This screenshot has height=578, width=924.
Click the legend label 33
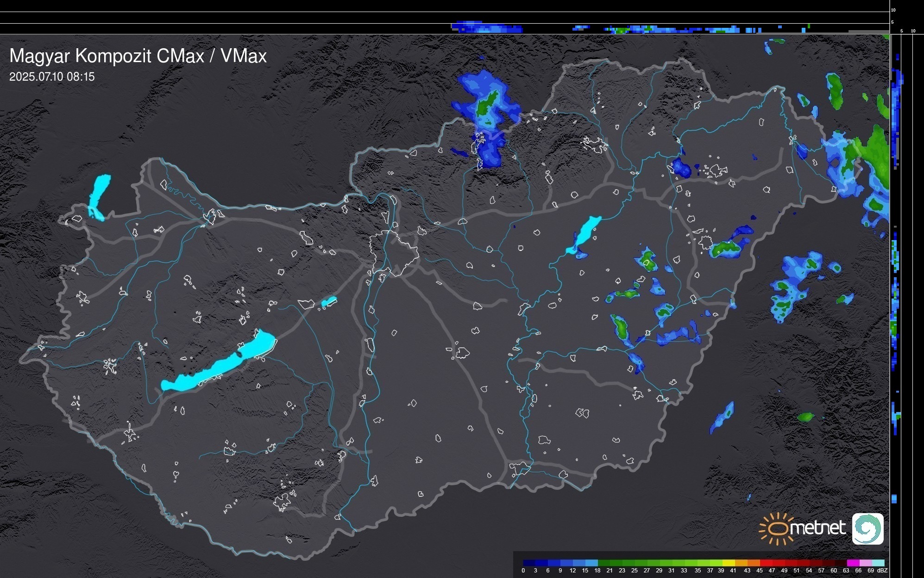[x=684, y=571]
